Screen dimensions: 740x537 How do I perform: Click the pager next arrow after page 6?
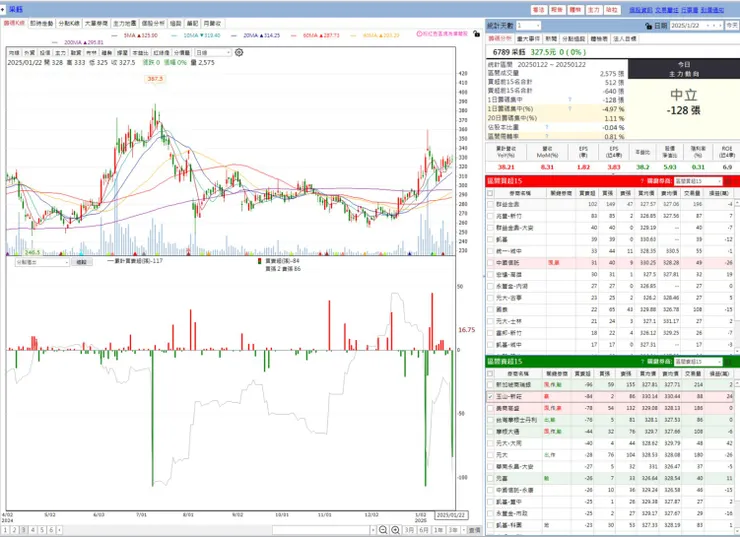point(59,530)
